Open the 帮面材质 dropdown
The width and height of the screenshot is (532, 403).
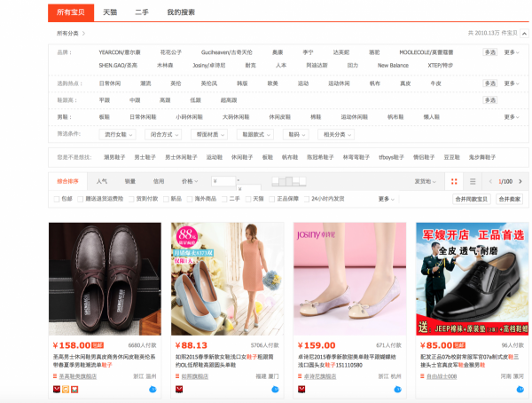click(x=209, y=135)
